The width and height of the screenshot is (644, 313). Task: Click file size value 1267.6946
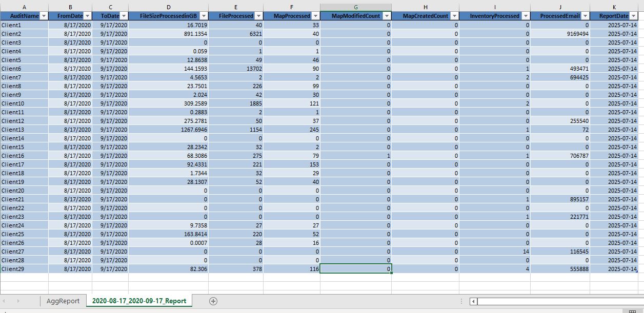168,130
